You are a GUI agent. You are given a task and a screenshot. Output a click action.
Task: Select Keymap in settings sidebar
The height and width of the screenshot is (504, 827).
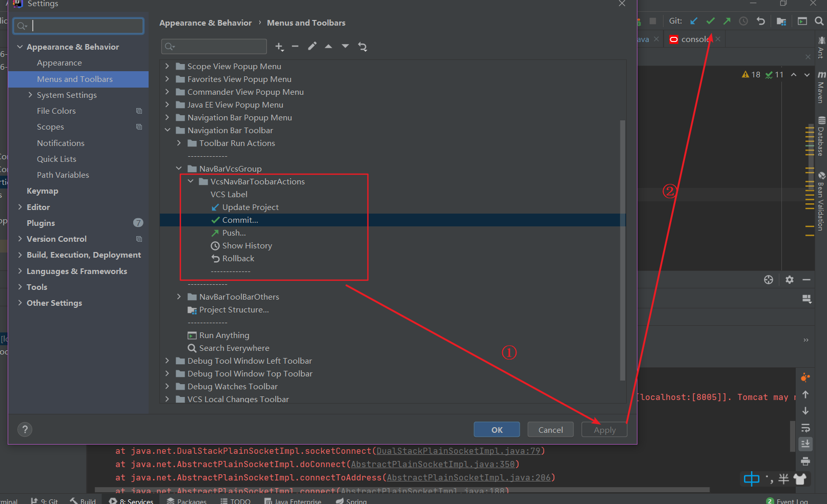(43, 191)
